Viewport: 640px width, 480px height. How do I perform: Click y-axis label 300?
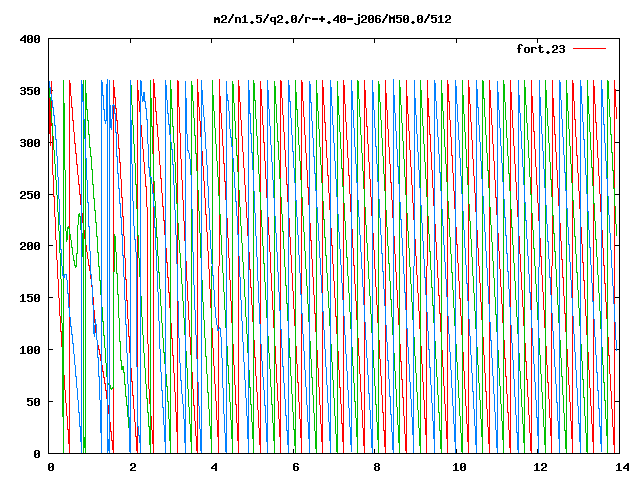point(30,143)
